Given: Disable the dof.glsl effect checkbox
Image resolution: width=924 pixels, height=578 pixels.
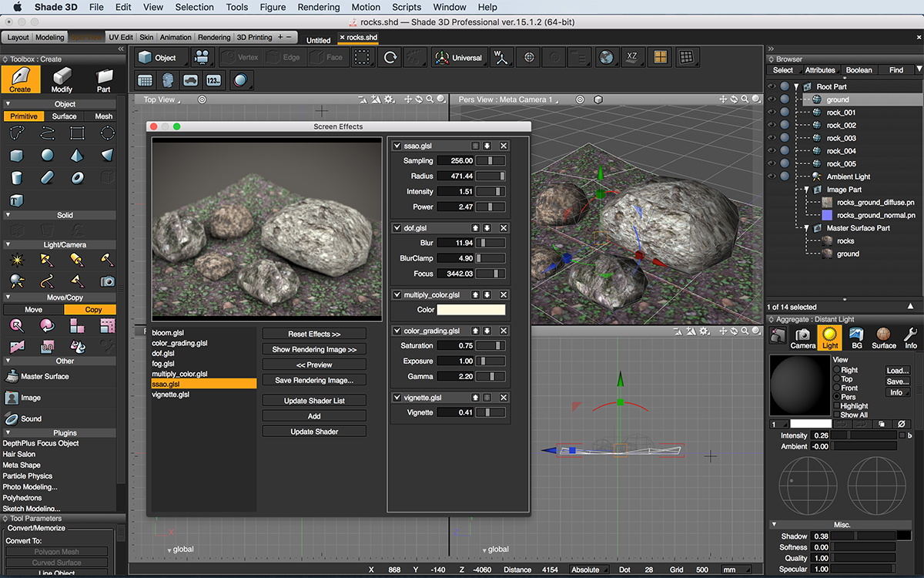Looking at the screenshot, I should [397, 228].
